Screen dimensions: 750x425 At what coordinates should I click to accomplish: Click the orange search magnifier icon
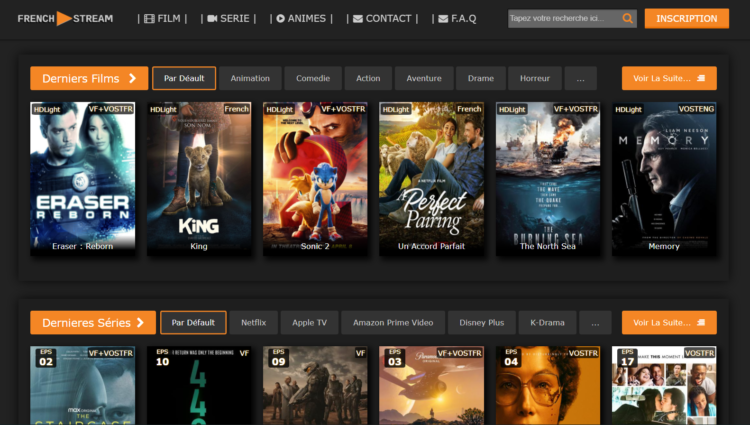click(627, 19)
